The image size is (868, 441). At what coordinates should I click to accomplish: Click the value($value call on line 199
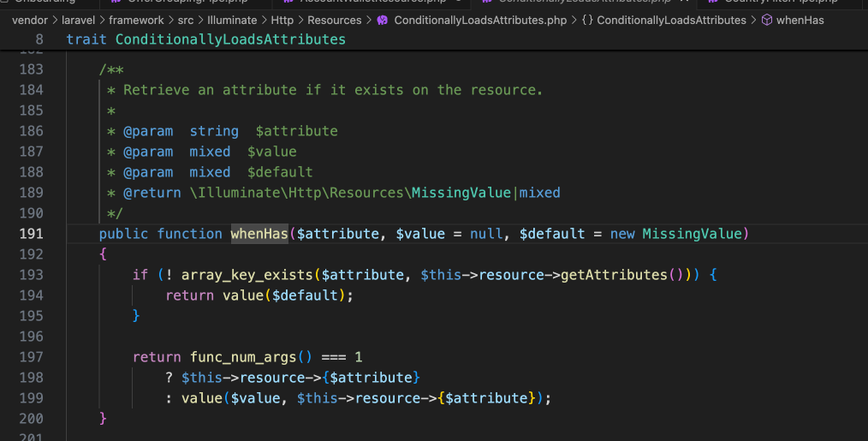point(231,398)
